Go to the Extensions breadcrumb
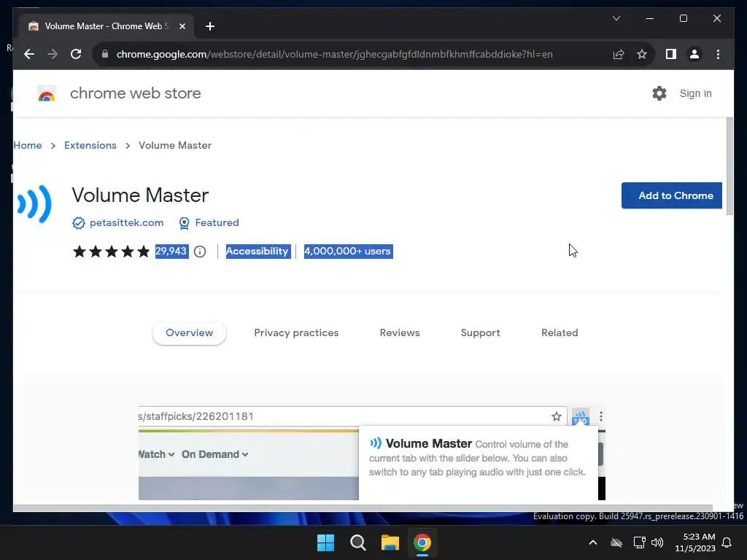 click(90, 145)
